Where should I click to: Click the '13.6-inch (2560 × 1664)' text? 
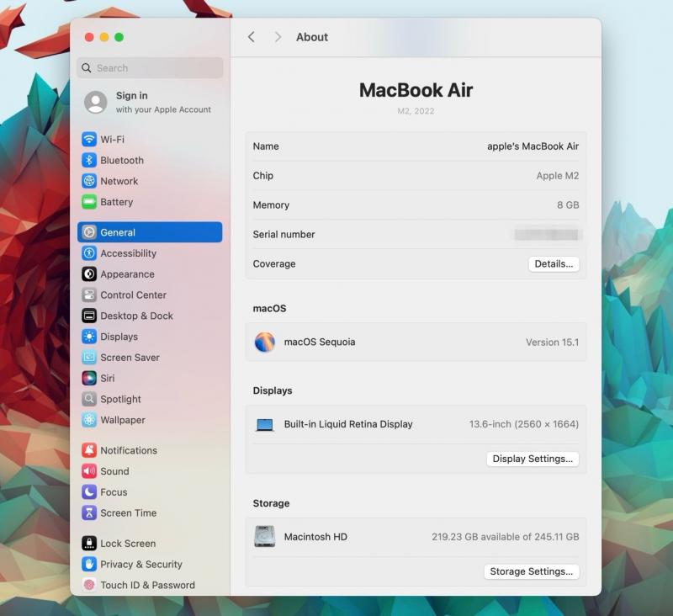click(x=523, y=424)
